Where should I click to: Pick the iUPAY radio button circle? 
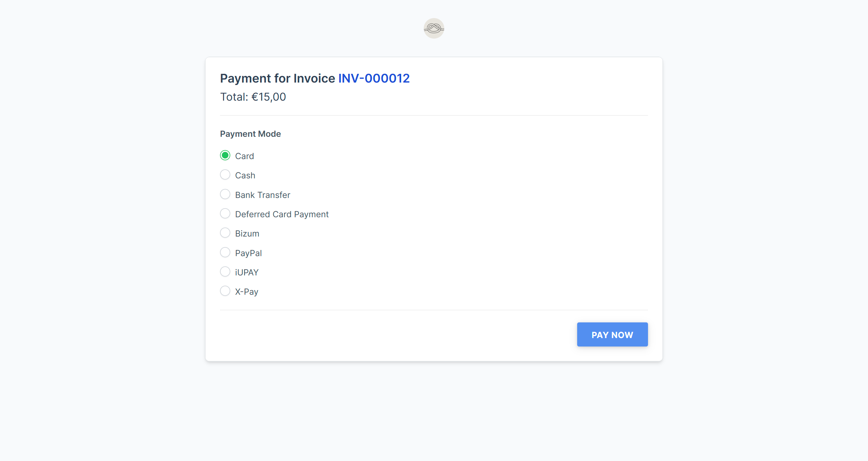point(225,271)
